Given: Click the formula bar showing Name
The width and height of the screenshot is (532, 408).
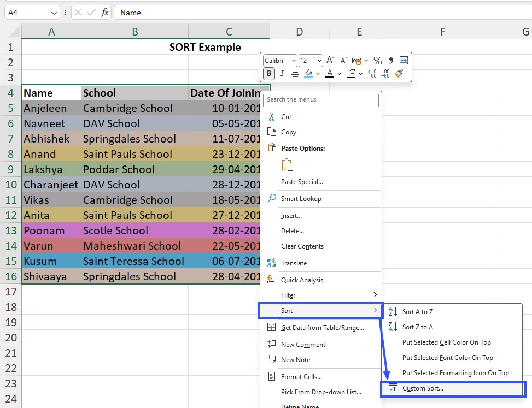Looking at the screenshot, I should (323, 13).
